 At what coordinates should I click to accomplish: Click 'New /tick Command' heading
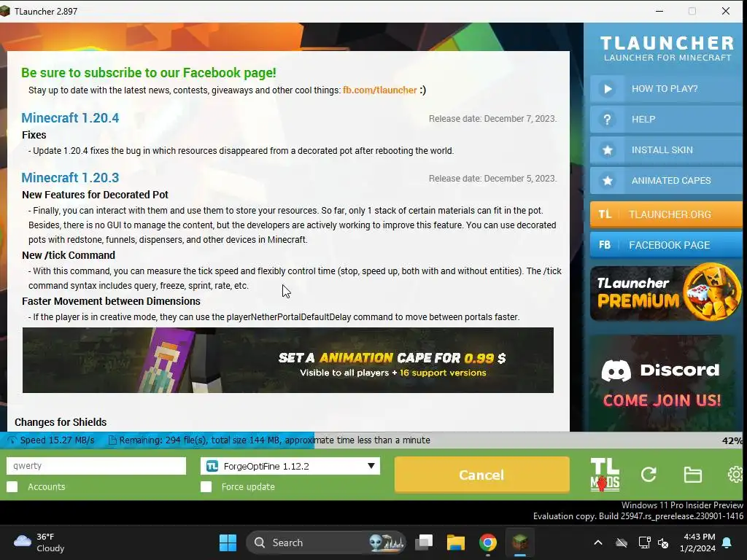tap(69, 255)
